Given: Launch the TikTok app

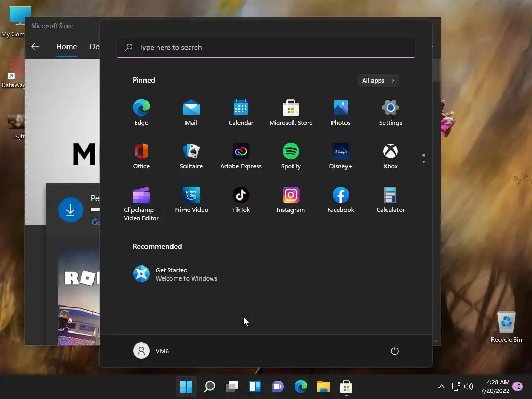Looking at the screenshot, I should pyautogui.click(x=241, y=200).
